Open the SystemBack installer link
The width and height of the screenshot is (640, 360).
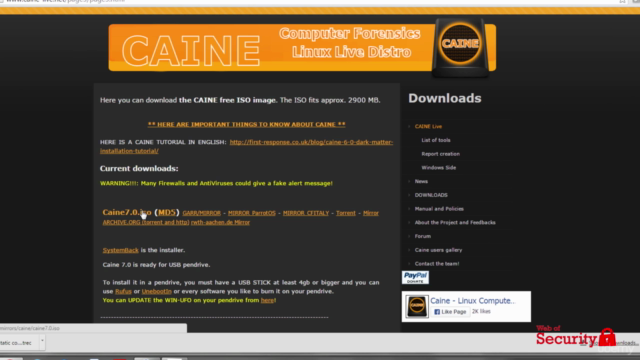tap(121, 250)
